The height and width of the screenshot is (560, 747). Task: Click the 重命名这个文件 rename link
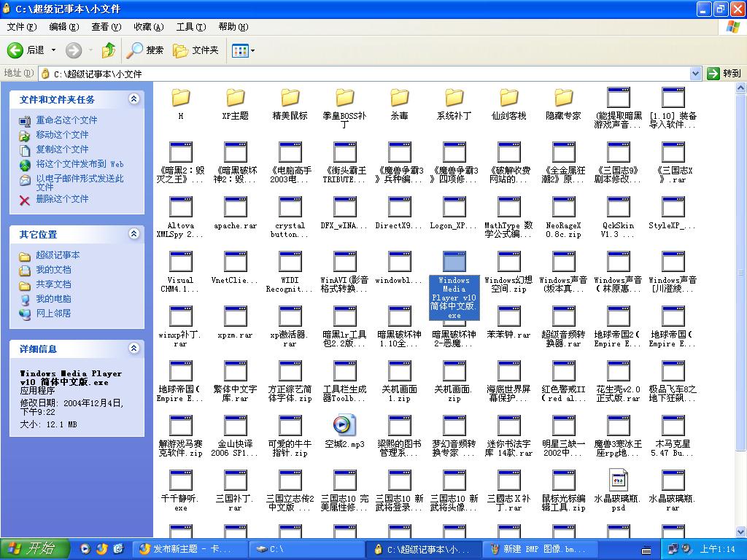pos(66,120)
